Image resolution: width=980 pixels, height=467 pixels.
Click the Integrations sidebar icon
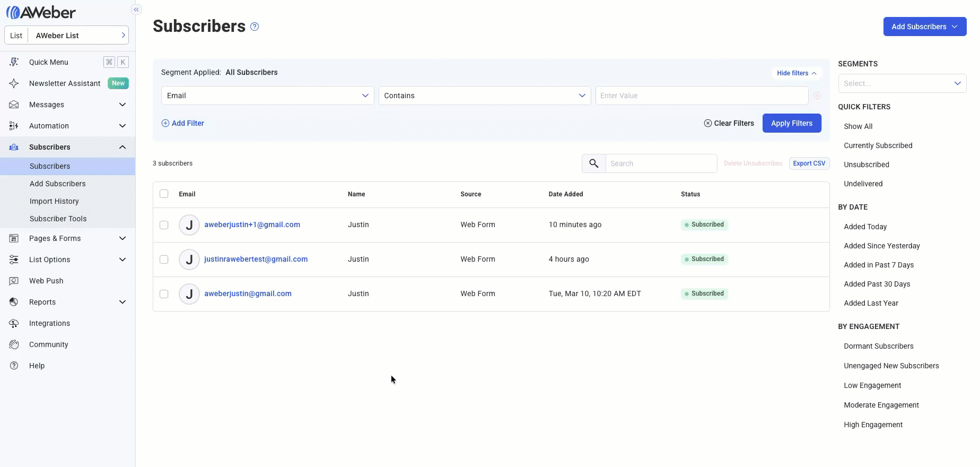pos(14,323)
